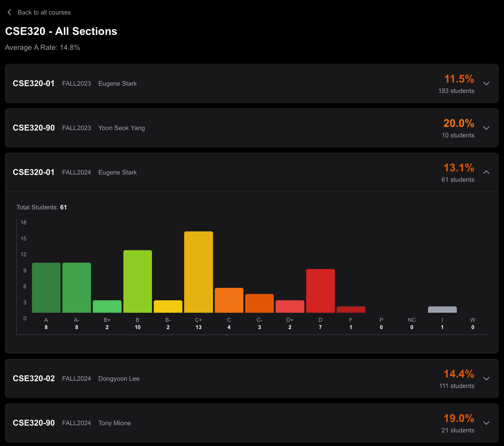
Task: Click the A- grade bar
Action: point(77,288)
